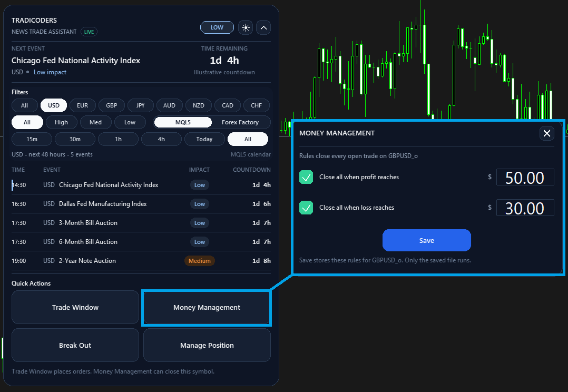Select the JPY currency filter

[141, 105]
